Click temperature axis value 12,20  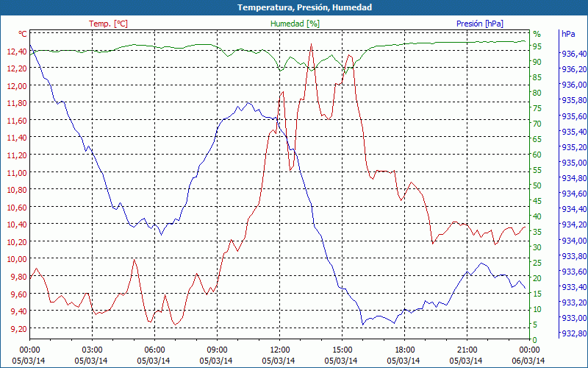click(x=17, y=68)
